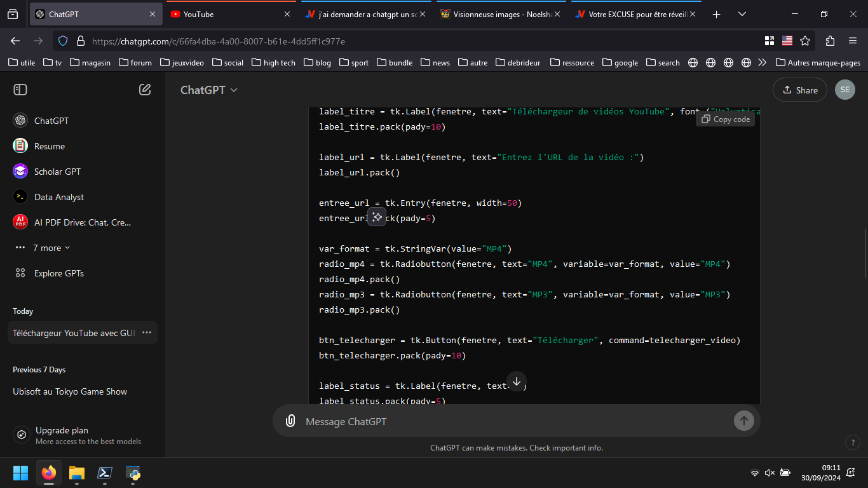Image resolution: width=868 pixels, height=488 pixels.
Task: Expand the 7 more GPTs list
Action: click(51, 248)
